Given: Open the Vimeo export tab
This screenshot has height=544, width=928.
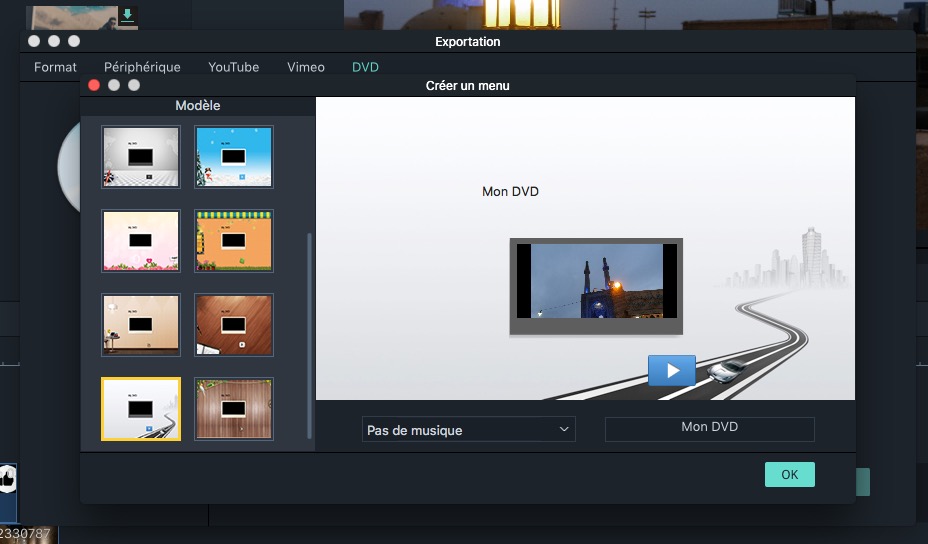Looking at the screenshot, I should [305, 67].
